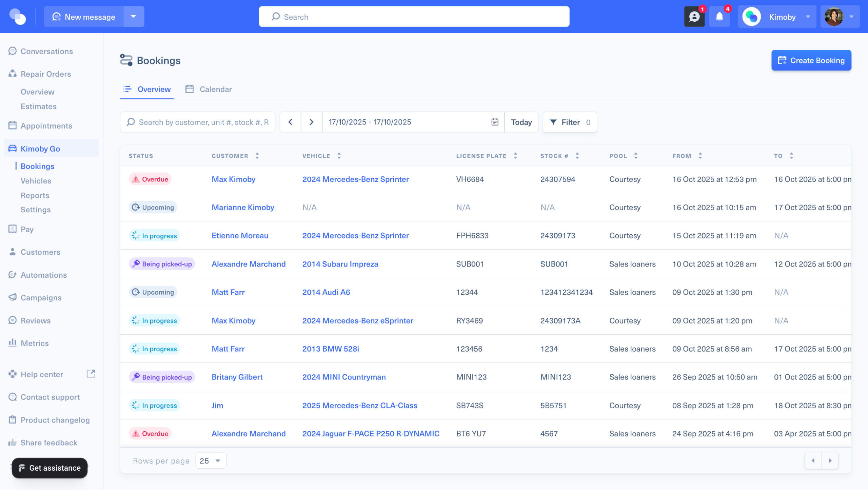
Task: Click the calendar icon in date range field
Action: 495,122
